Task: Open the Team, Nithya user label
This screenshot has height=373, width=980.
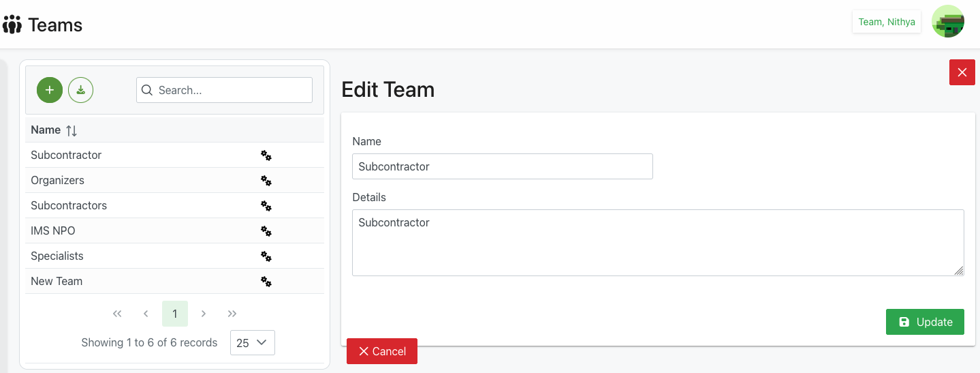Action: click(886, 22)
